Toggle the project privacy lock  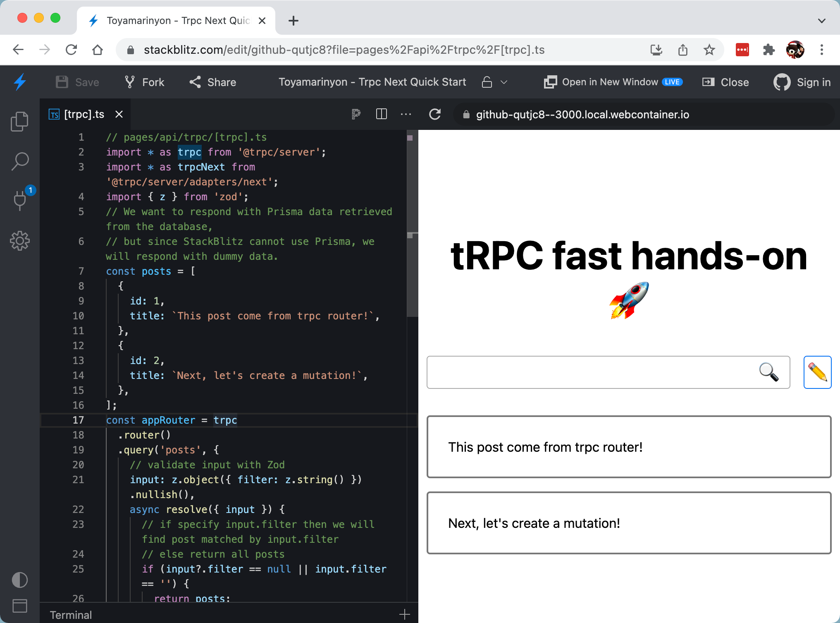pos(487,82)
